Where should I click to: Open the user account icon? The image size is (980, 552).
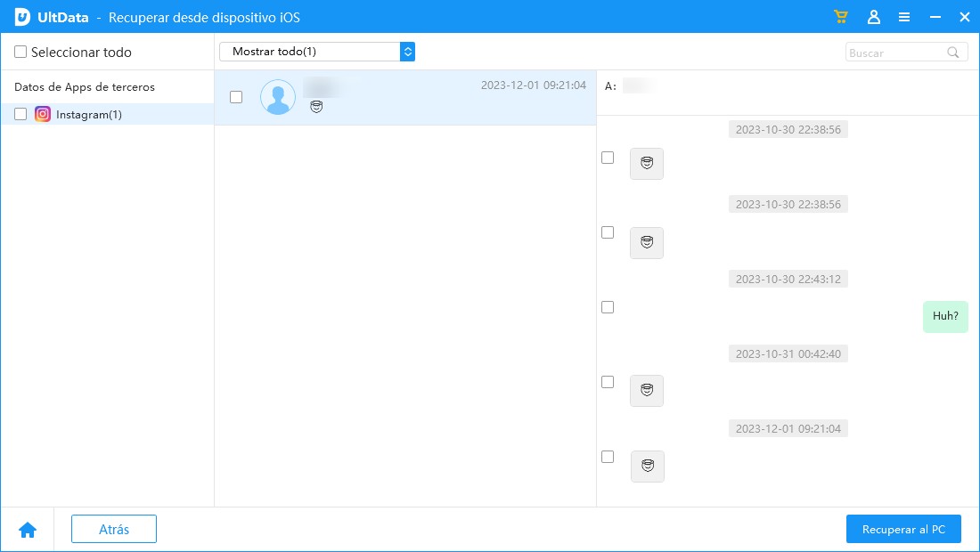874,17
